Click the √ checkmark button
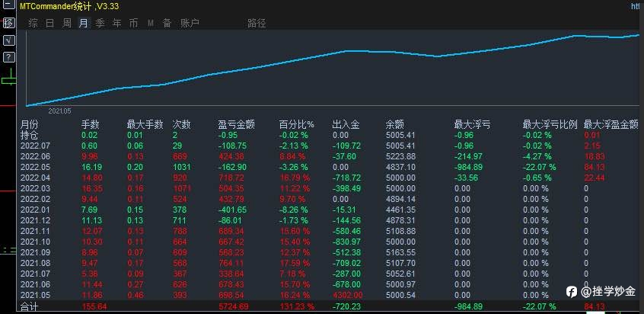This screenshot has height=314, width=644. pyautogui.click(x=8, y=40)
